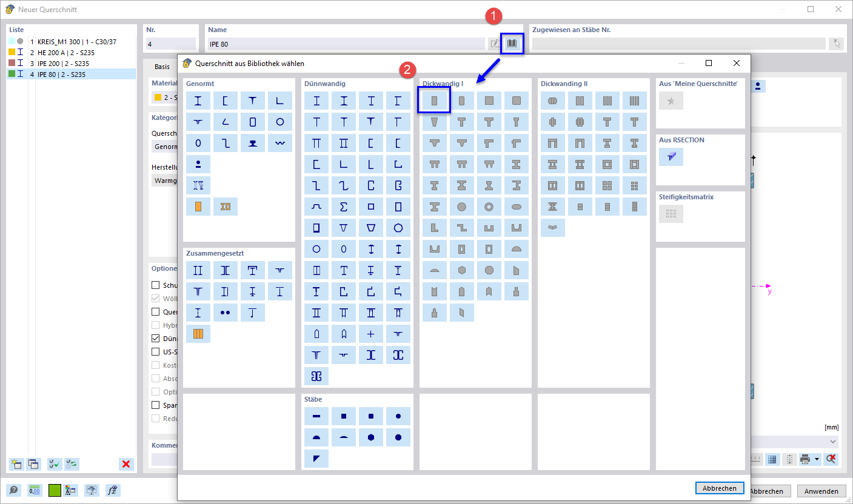Select the triangular bar under Stäbe
853x504 pixels.
coord(316,459)
